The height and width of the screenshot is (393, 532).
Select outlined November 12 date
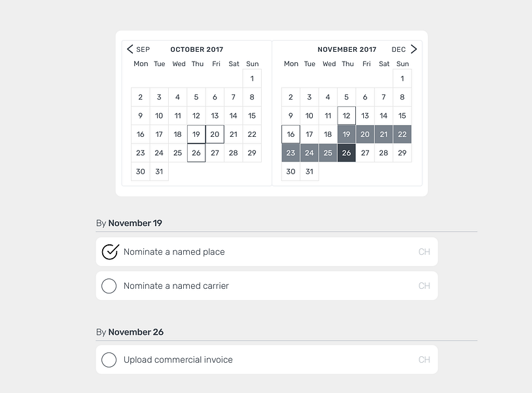346,115
